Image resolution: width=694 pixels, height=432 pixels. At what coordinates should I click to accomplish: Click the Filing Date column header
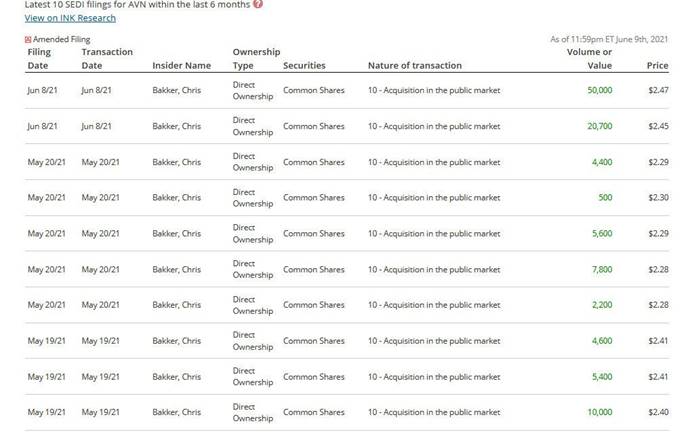(x=39, y=58)
